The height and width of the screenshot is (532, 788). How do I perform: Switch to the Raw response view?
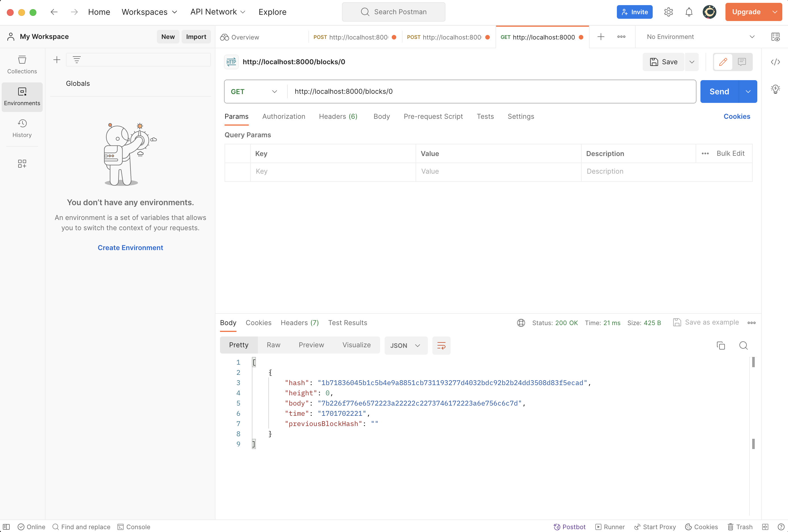[273, 345]
